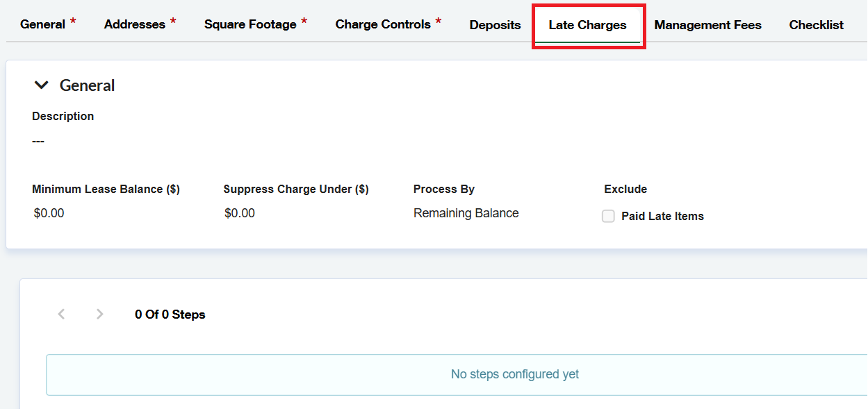Go to the previous step arrow
Image resolution: width=868 pixels, height=411 pixels.
point(61,314)
